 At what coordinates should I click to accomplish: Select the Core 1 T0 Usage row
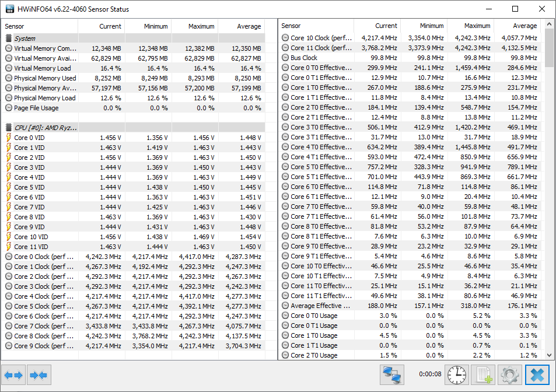tap(410, 335)
